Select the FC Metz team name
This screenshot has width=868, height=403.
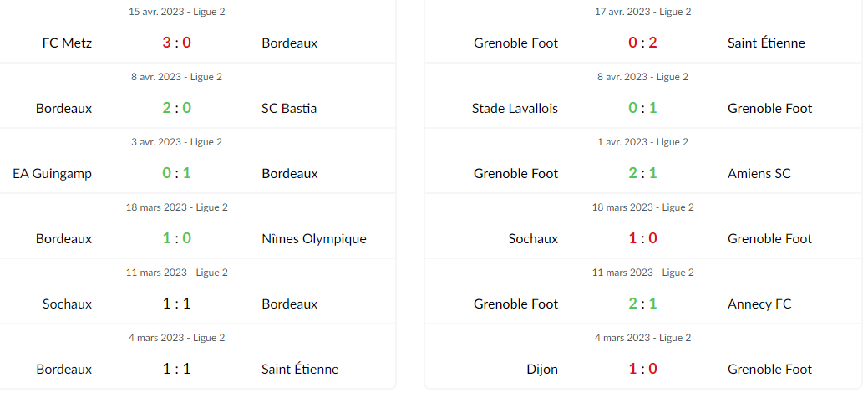click(x=67, y=43)
